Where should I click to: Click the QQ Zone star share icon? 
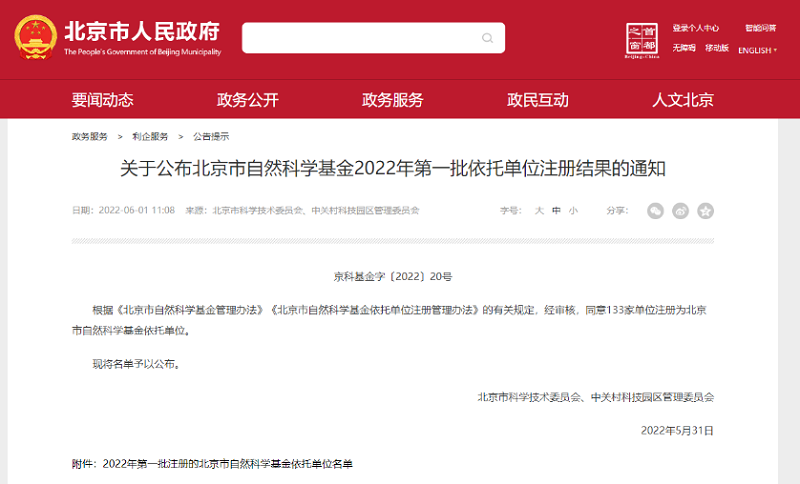pos(705,210)
